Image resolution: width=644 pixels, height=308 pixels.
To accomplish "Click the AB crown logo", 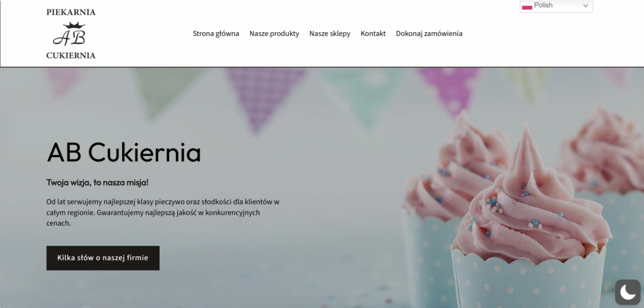I will pyautogui.click(x=69, y=34).
